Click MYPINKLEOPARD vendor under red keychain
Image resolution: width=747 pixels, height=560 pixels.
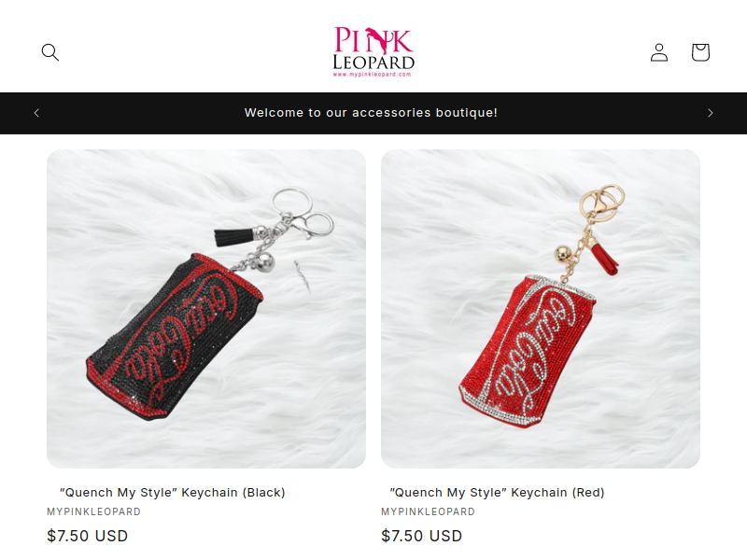pyautogui.click(x=429, y=511)
